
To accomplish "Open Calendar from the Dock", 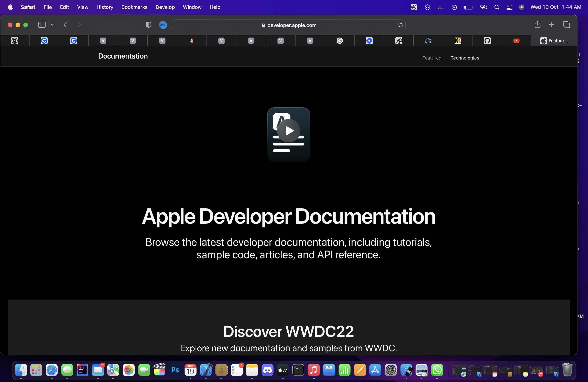I will click(x=191, y=370).
